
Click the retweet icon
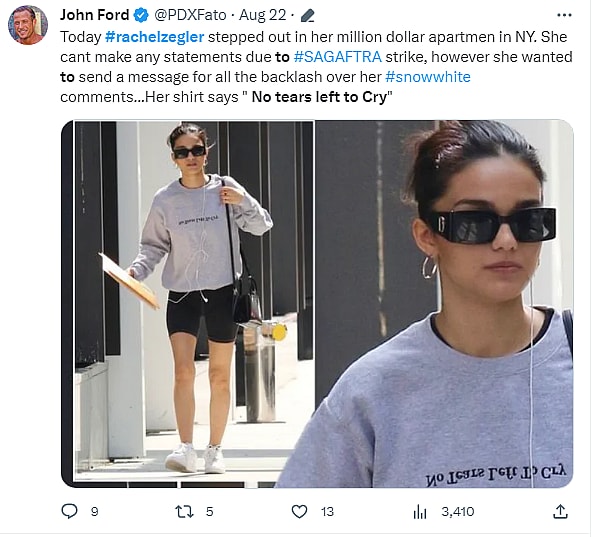[x=184, y=511]
